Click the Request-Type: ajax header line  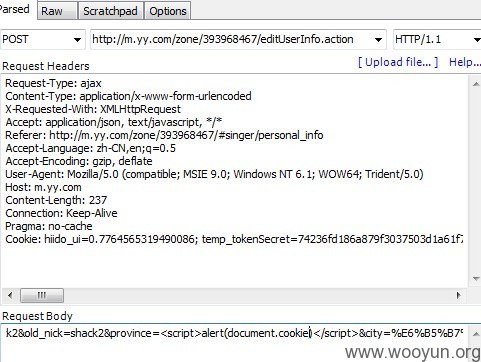click(53, 83)
